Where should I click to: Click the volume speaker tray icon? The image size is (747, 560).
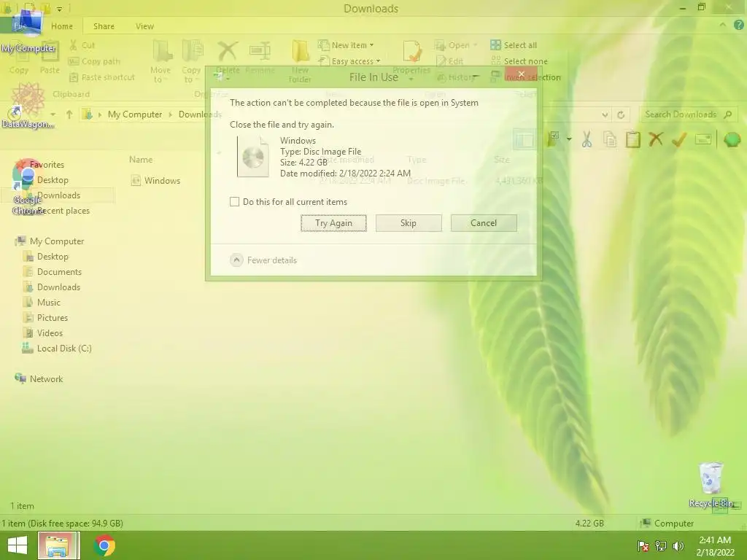tap(678, 546)
